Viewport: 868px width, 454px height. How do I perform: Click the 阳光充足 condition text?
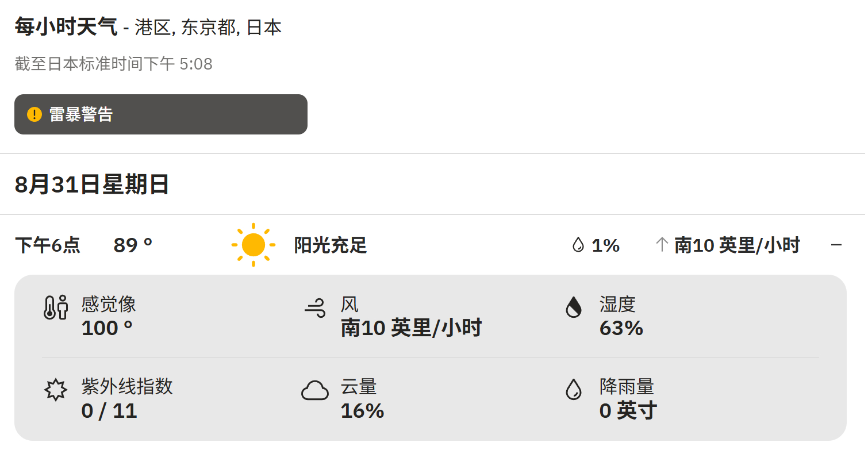click(x=331, y=245)
